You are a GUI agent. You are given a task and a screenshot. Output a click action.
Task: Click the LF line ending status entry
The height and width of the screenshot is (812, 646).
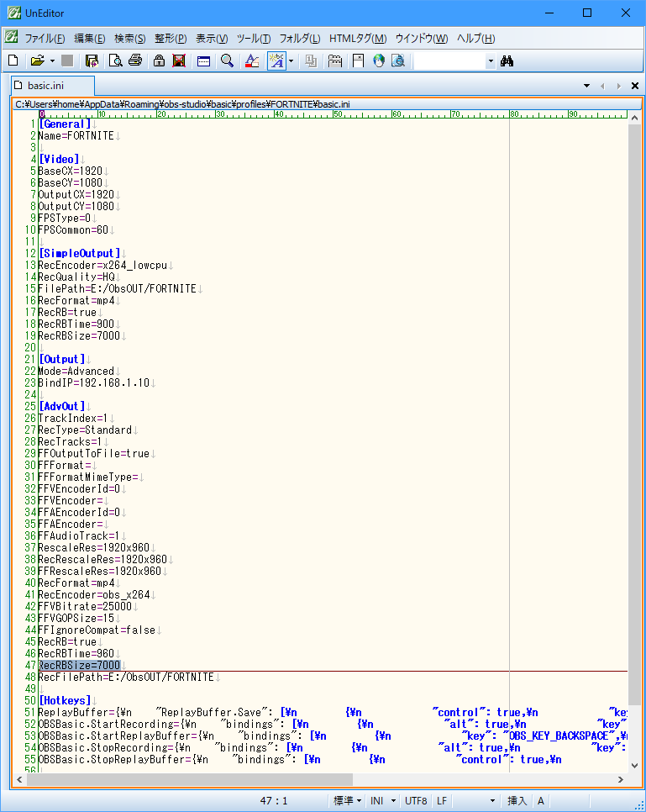(x=442, y=800)
